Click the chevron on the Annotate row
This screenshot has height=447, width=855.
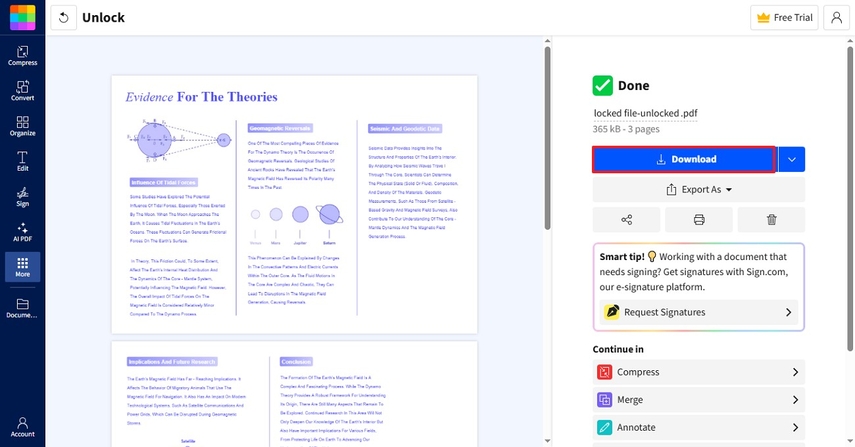coord(796,427)
